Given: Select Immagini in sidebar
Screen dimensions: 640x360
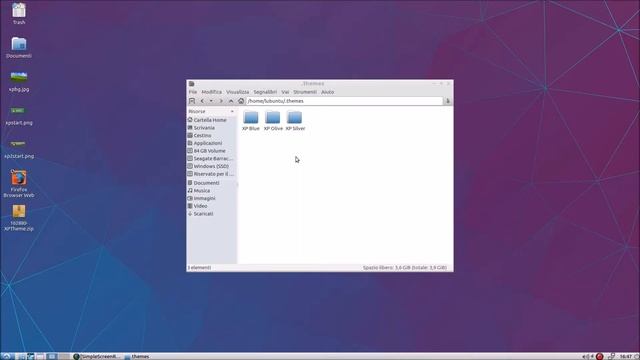Looking at the screenshot, I should point(211,198).
